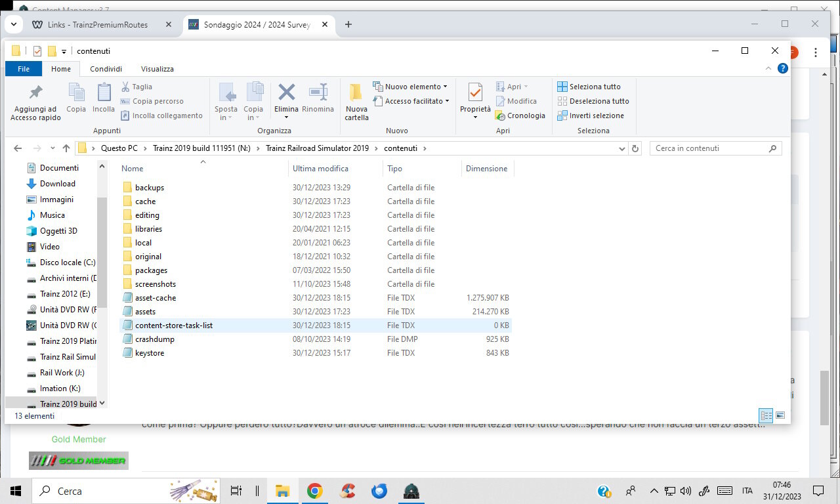Select the packages folder

click(x=151, y=270)
